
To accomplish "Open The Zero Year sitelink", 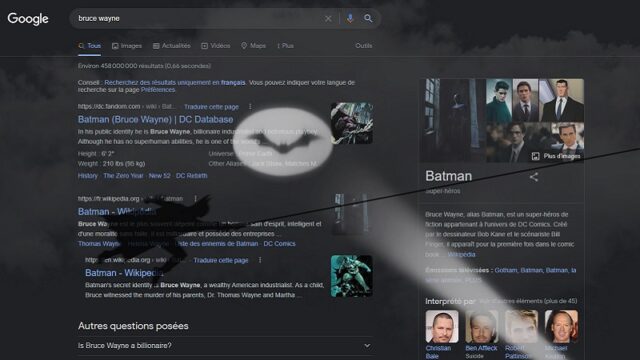I will 123,176.
